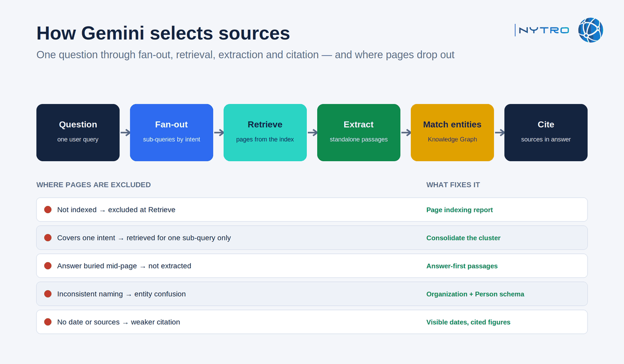Select the Retrieve stage box
The image size is (624, 364).
coord(265,133)
